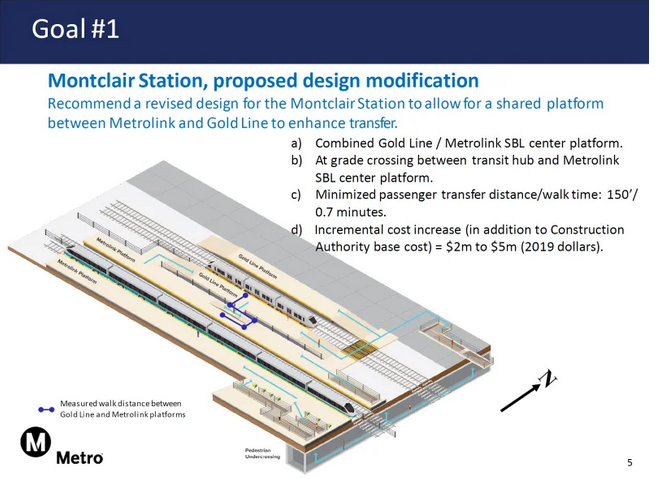Screen dimensions: 657x479
Task: Click the Pedestrian Undercrossing label
Action: tap(262, 453)
